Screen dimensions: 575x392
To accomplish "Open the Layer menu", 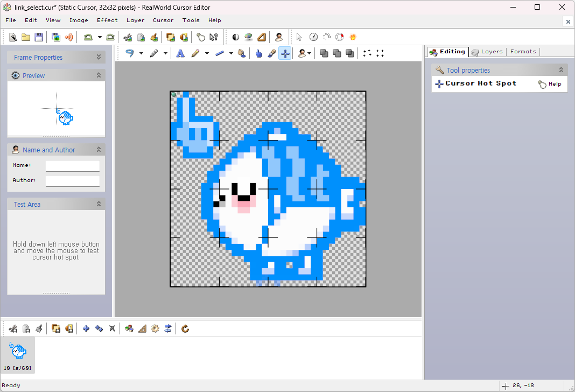I will [135, 20].
